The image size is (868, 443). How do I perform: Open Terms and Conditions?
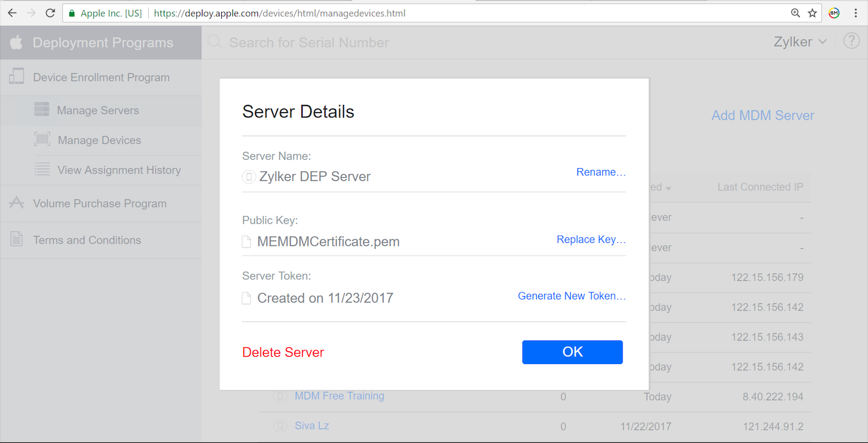[x=87, y=240]
